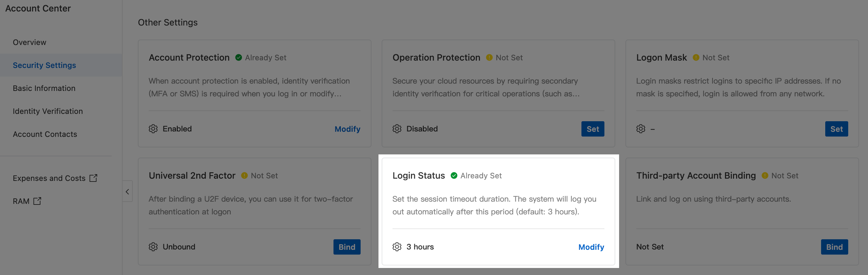
Task: Click the gear icon beside 3 hours
Action: click(x=397, y=247)
